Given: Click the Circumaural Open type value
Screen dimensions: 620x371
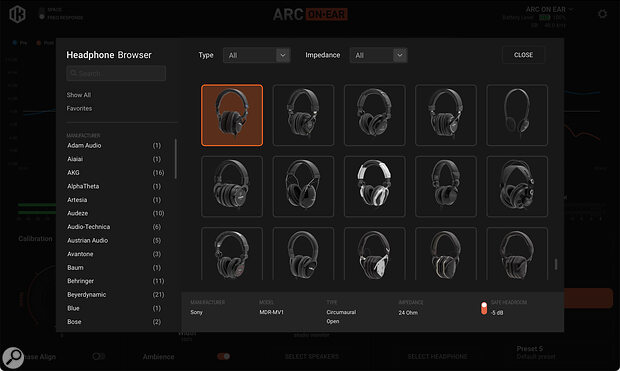Looking at the screenshot, I should coord(341,316).
